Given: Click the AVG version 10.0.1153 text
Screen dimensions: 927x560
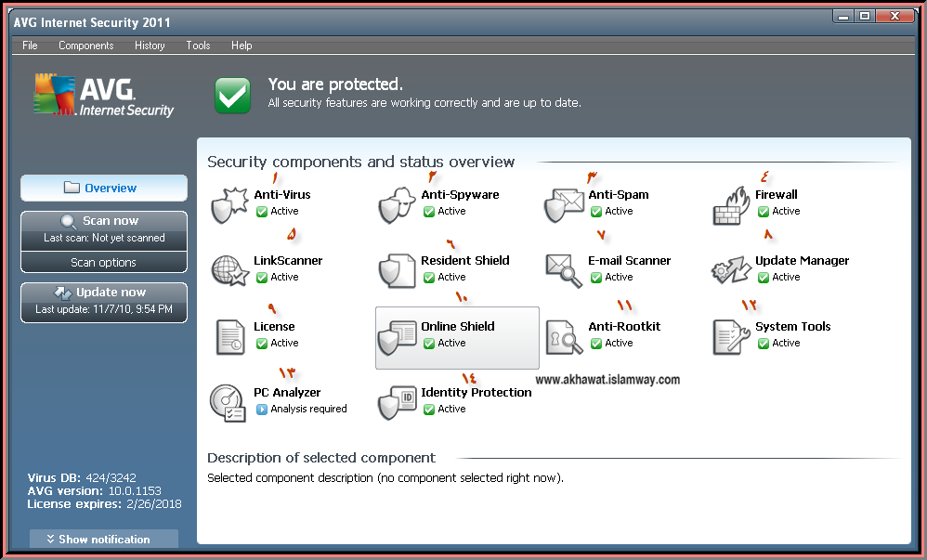Looking at the screenshot, I should coord(94,491).
